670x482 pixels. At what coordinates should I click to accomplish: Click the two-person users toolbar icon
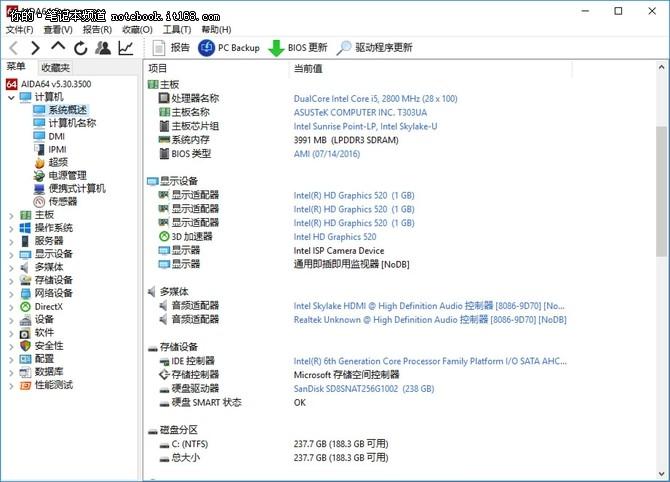[x=103, y=48]
